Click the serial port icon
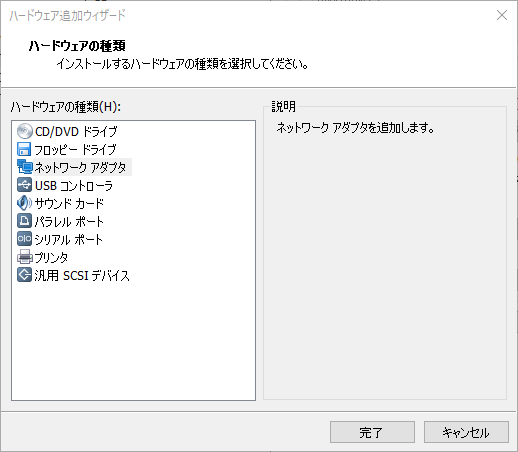 (24, 239)
